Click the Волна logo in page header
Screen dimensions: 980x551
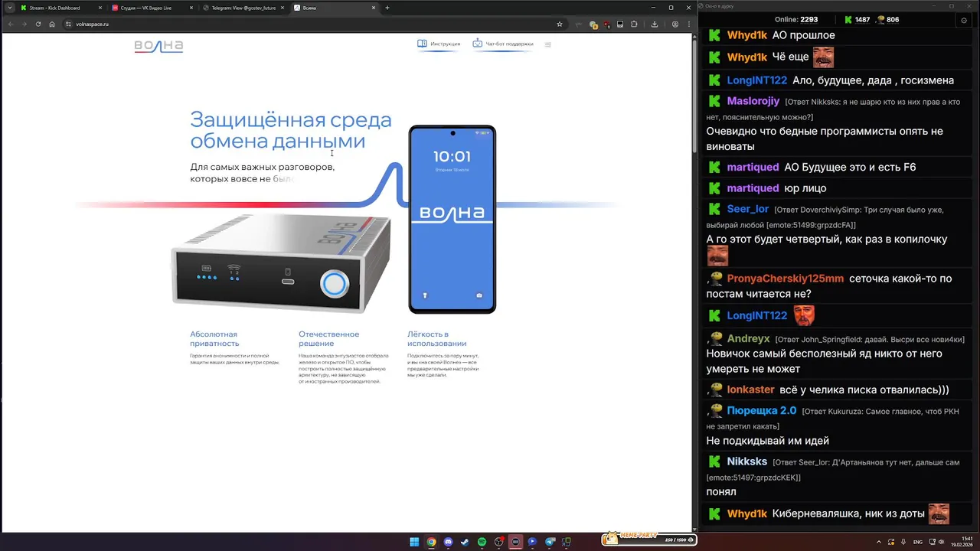point(158,45)
